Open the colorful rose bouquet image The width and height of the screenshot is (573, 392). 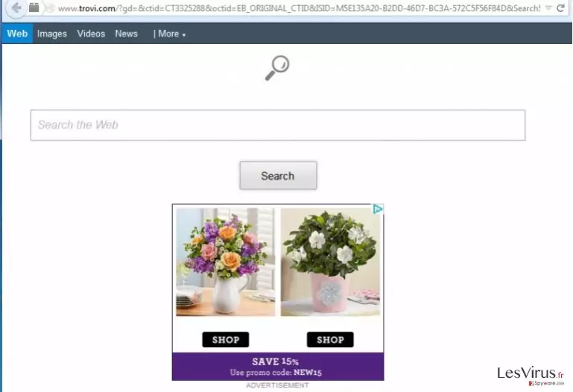226,262
